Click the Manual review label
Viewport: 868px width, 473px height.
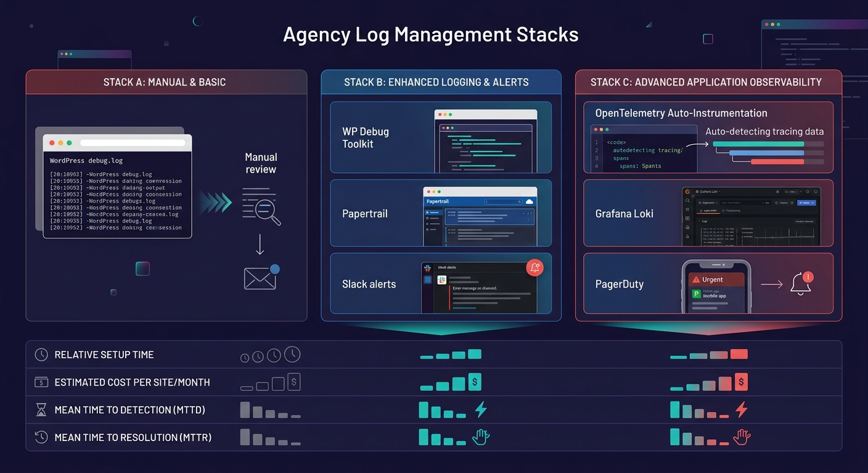pos(261,163)
